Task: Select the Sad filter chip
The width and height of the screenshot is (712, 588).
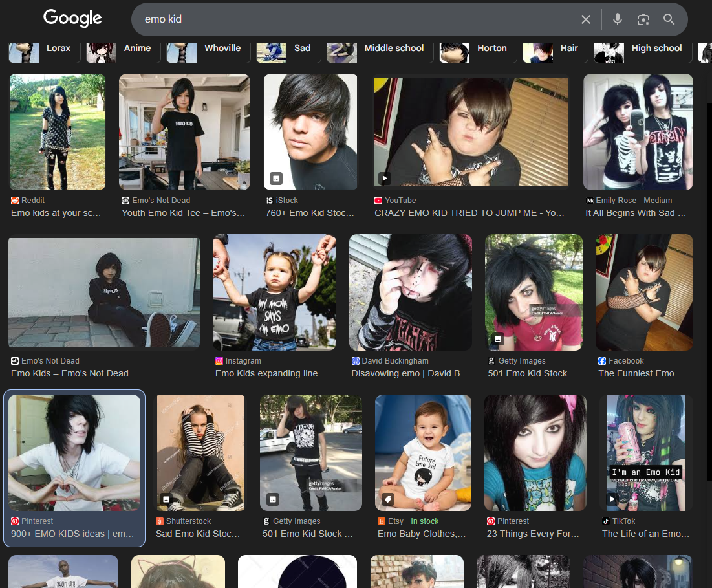Action: point(288,51)
